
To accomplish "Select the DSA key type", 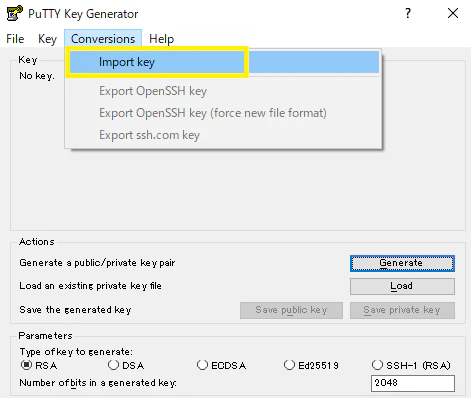I will pyautogui.click(x=126, y=365).
